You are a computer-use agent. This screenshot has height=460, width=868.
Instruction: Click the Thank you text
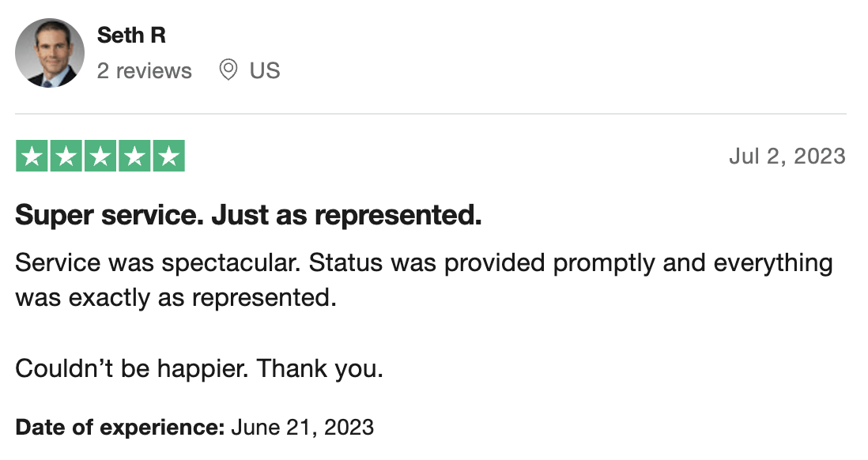pyautogui.click(x=320, y=368)
